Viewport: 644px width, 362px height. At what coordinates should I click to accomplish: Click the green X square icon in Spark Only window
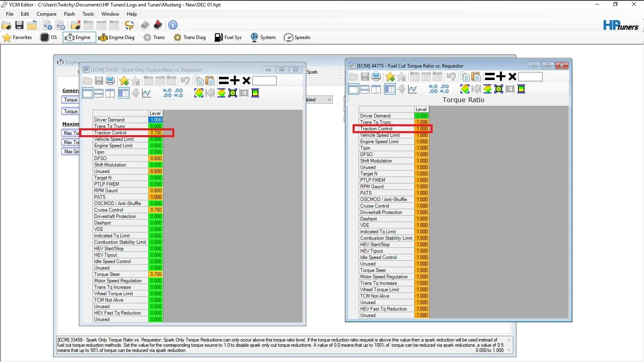point(233,93)
